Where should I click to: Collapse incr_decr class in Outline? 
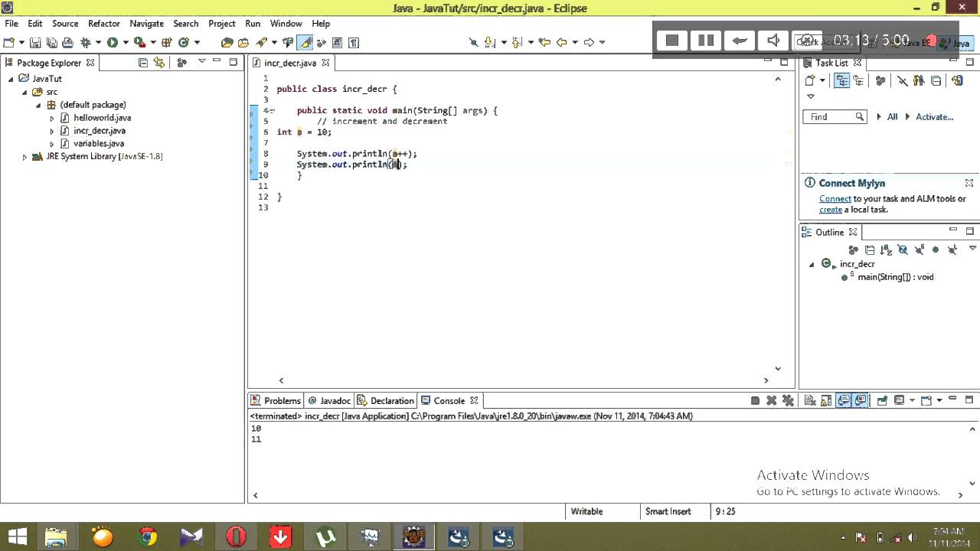pyautogui.click(x=812, y=264)
